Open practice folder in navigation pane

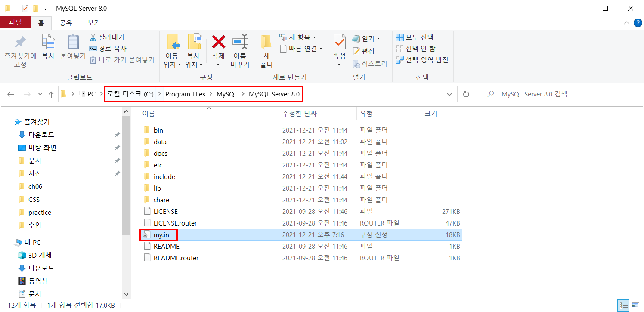40,212
